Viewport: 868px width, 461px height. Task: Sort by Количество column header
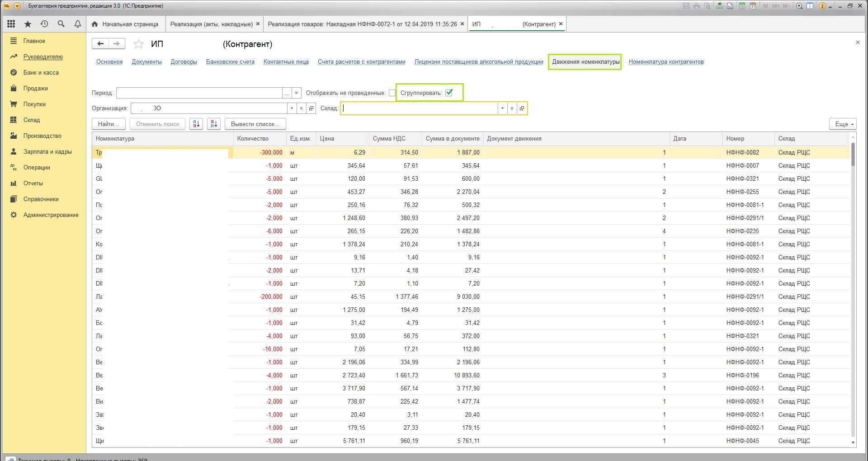259,139
